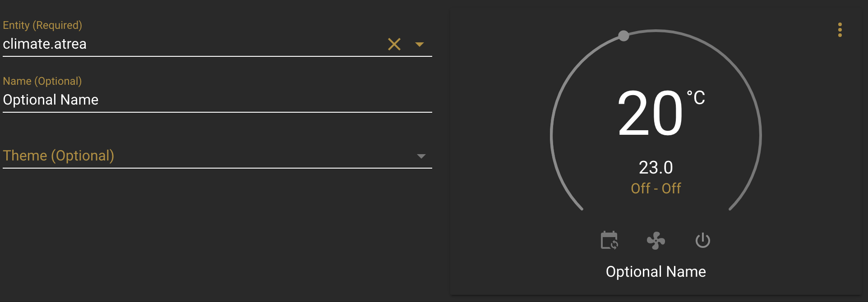Open the thermostat card's three-dot menu
The width and height of the screenshot is (868, 302).
tap(840, 30)
